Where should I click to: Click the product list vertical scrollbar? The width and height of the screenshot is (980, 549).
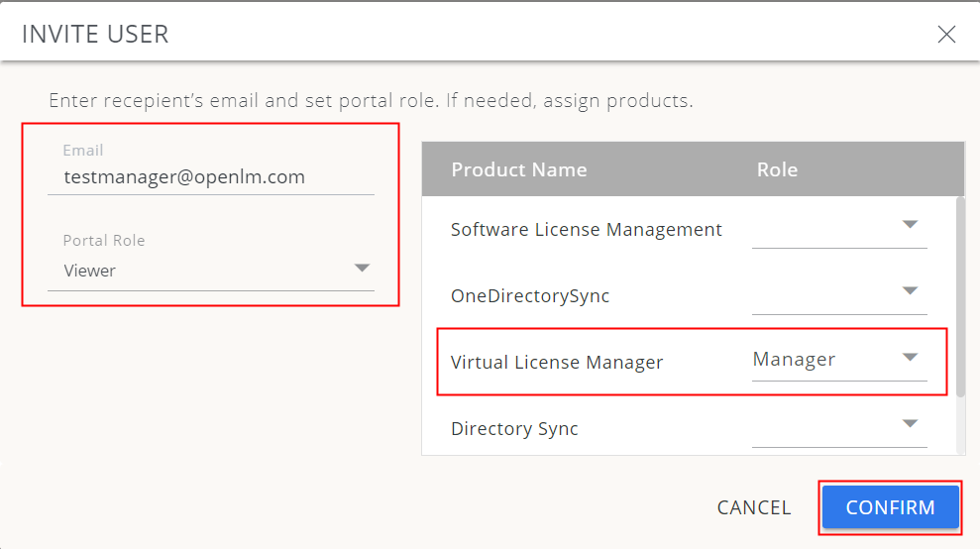click(x=959, y=297)
